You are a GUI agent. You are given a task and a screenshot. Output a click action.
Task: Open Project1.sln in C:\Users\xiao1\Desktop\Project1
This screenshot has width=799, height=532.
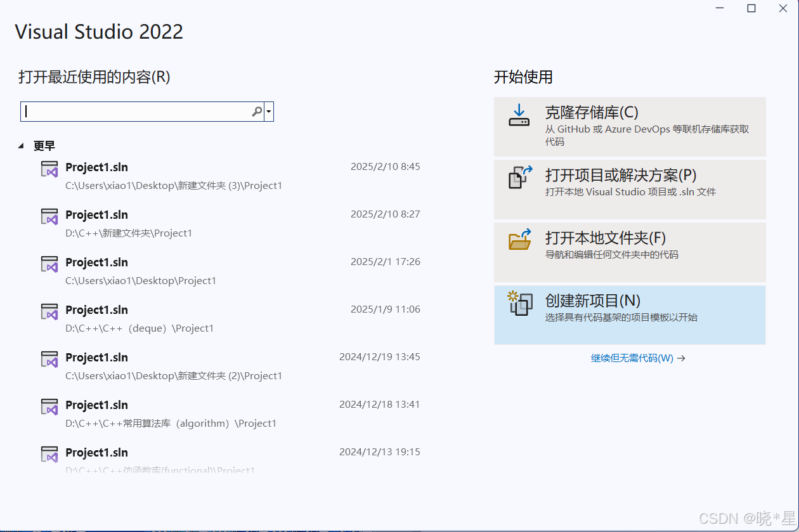[x=231, y=271]
